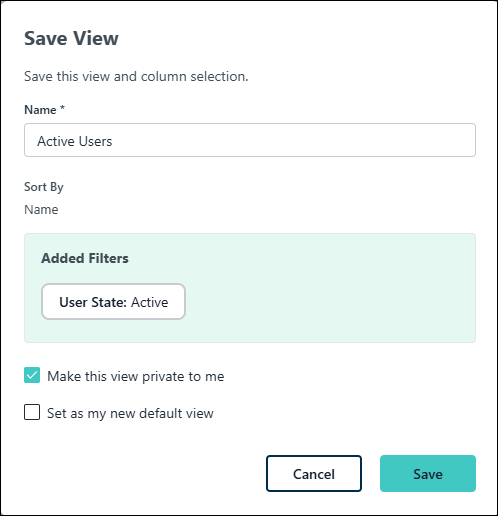Viewport: 498px width, 516px height.
Task: Click the Name sort value under Sort By
Action: pyautogui.click(x=41, y=210)
